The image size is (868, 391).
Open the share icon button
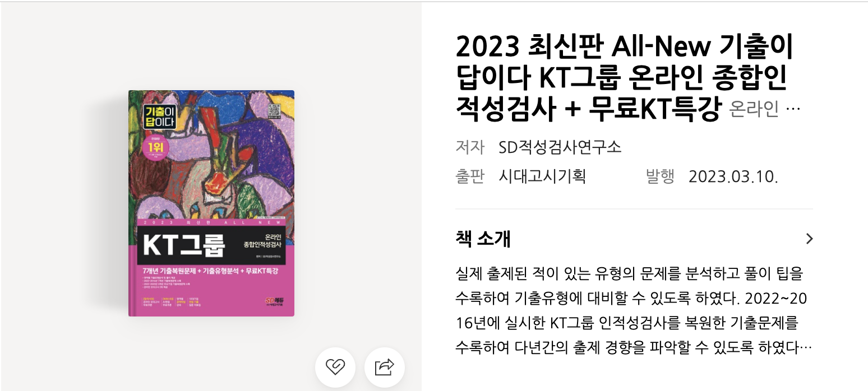click(x=385, y=367)
